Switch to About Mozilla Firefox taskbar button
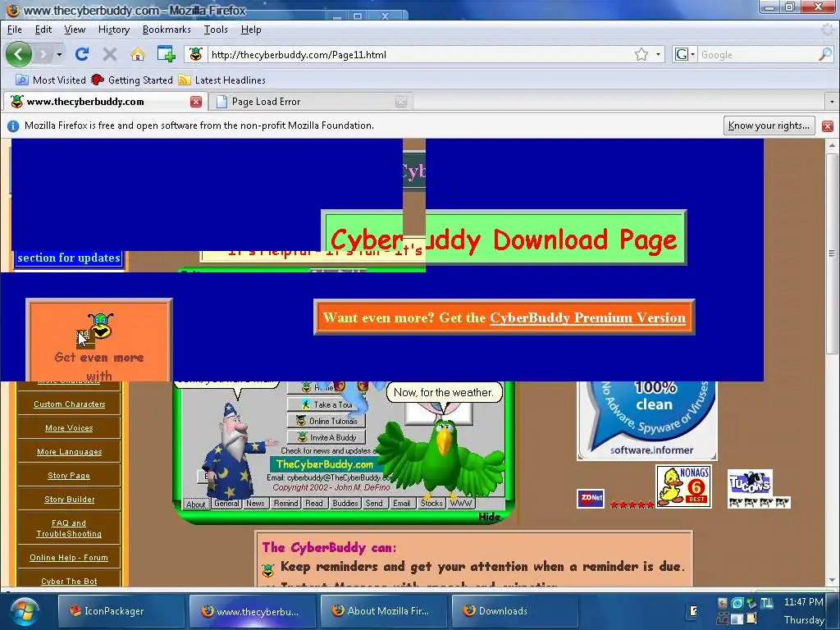840x630 pixels. [x=384, y=610]
